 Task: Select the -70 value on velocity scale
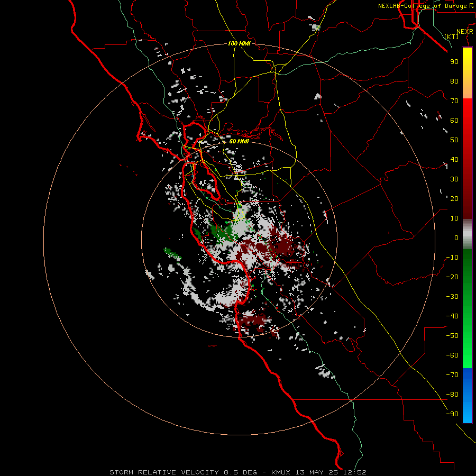[452, 375]
